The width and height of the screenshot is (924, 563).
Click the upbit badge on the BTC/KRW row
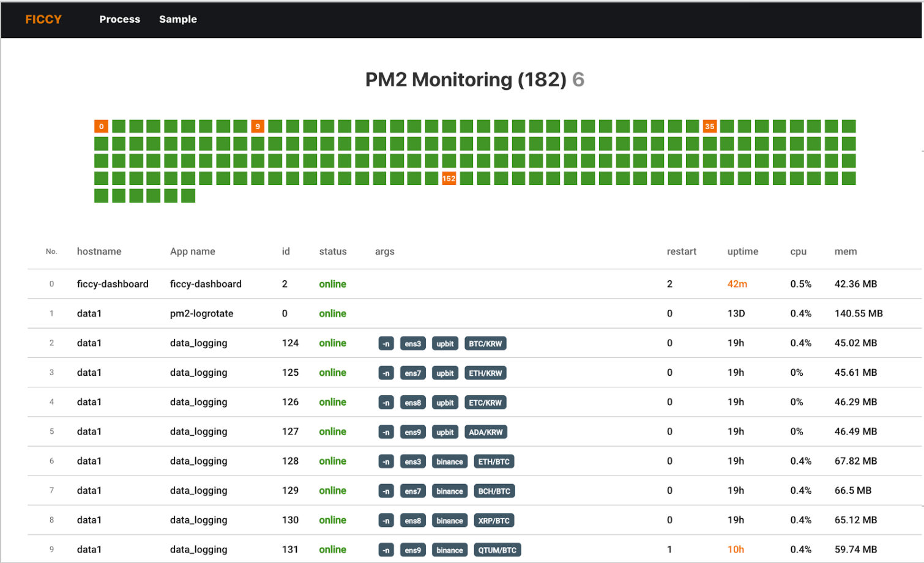445,343
